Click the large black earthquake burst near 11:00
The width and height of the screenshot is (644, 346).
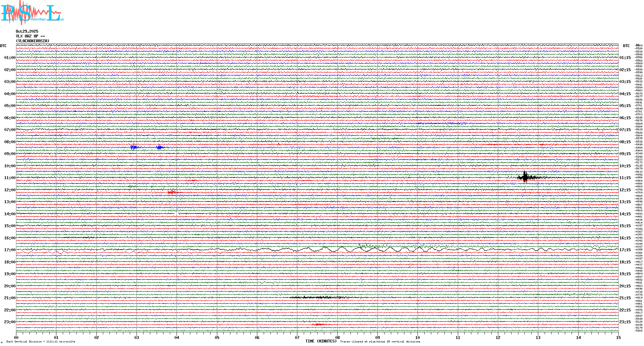(x=525, y=177)
